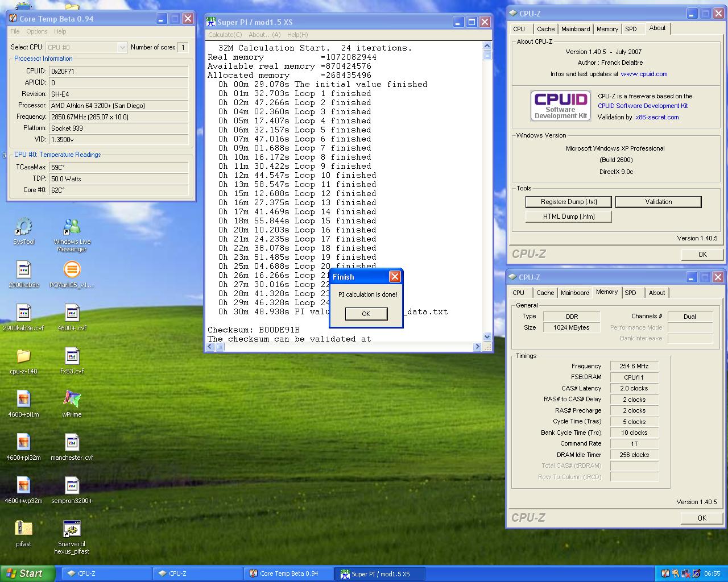This screenshot has height=582, width=728.
Task: Switch to Memory tab in top CPU-Z
Action: pyautogui.click(x=607, y=29)
